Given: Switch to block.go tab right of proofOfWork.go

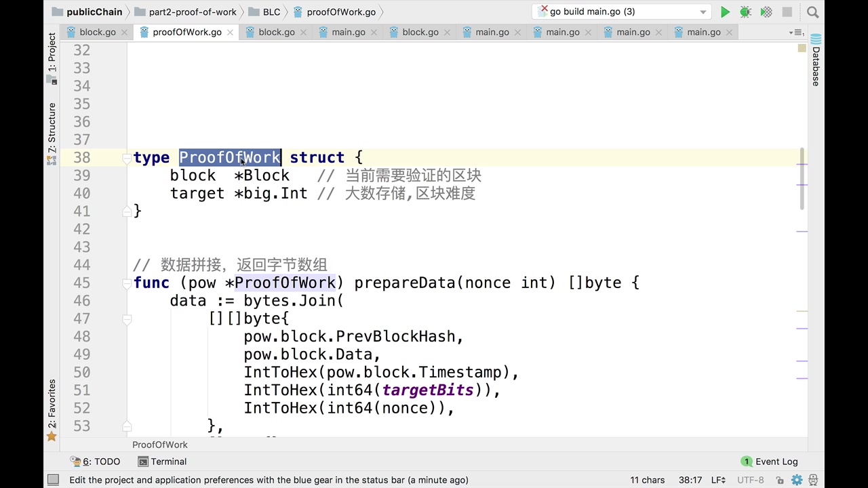Looking at the screenshot, I should click(277, 33).
